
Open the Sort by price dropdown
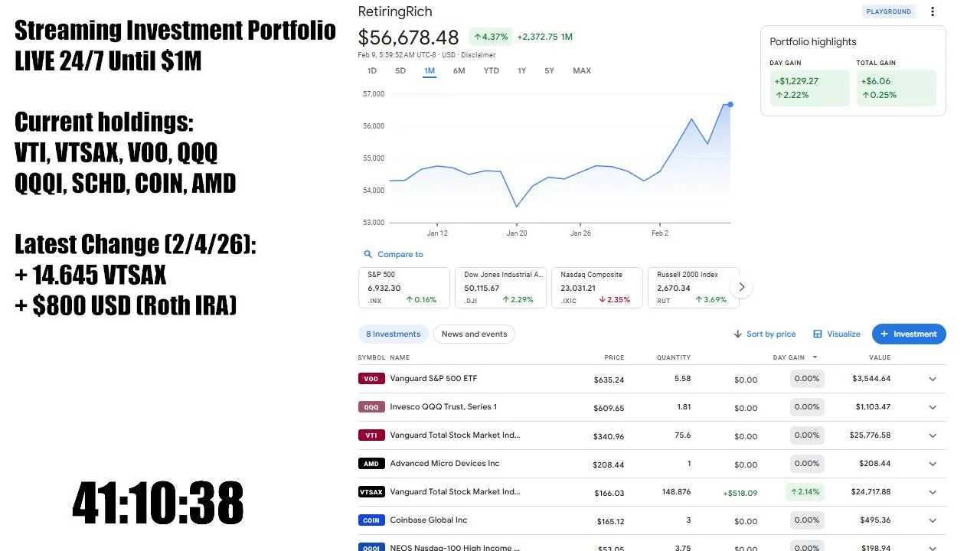point(764,334)
